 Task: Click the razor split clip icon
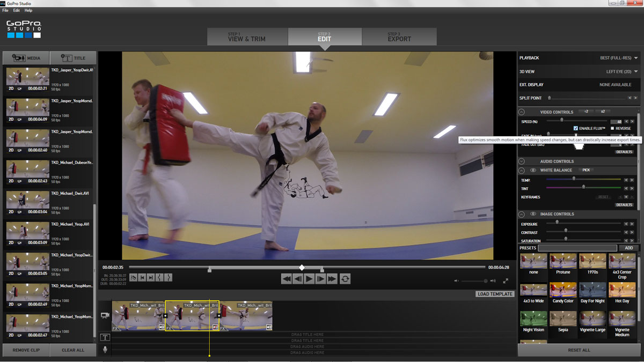click(134, 277)
